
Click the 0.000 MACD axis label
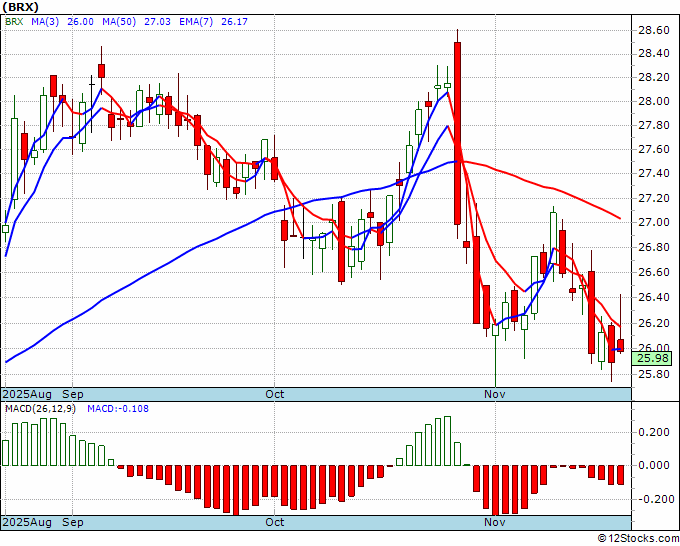click(653, 465)
